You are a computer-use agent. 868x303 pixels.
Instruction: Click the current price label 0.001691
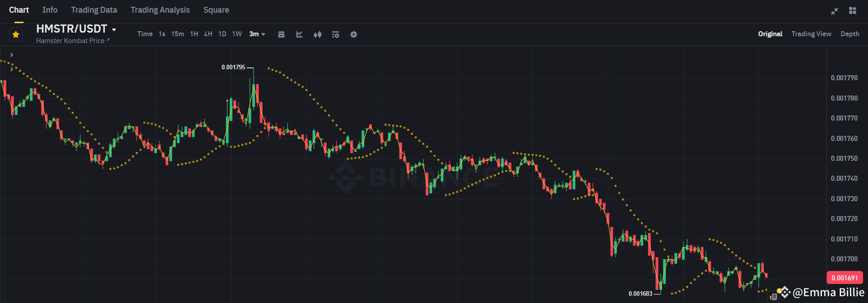(x=845, y=278)
